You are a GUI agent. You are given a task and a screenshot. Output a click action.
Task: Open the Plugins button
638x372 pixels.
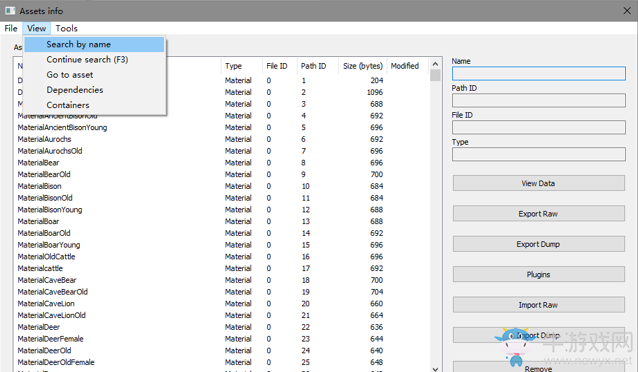[x=538, y=274]
